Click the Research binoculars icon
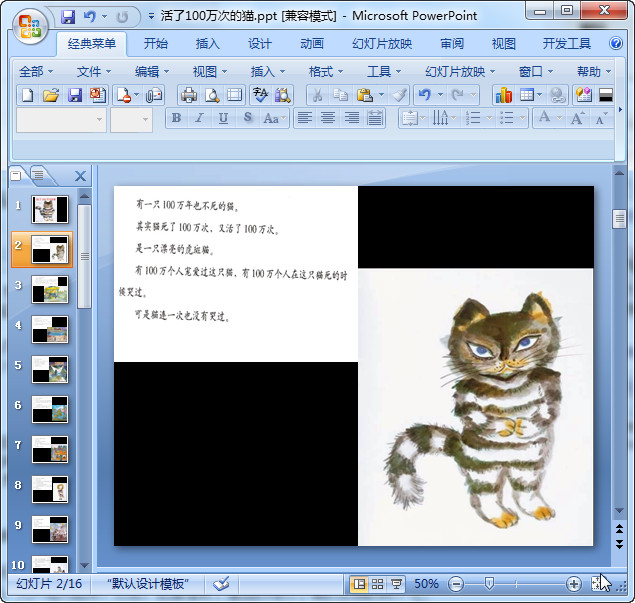Image resolution: width=635 pixels, height=603 pixels. [x=283, y=95]
